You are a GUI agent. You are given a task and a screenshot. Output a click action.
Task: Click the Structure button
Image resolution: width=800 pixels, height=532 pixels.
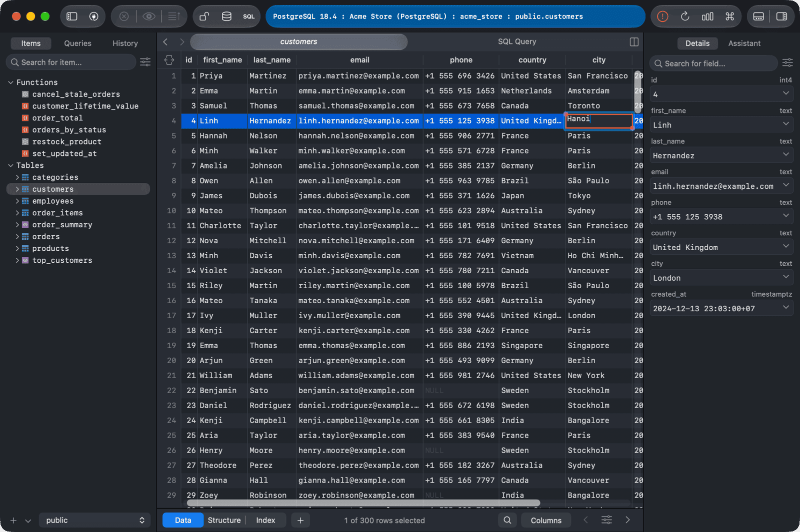coord(224,521)
